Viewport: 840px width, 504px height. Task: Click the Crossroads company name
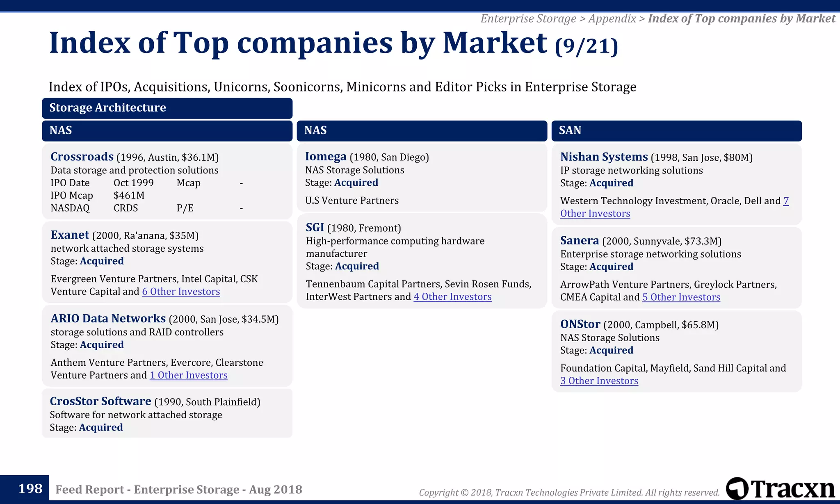point(82,157)
